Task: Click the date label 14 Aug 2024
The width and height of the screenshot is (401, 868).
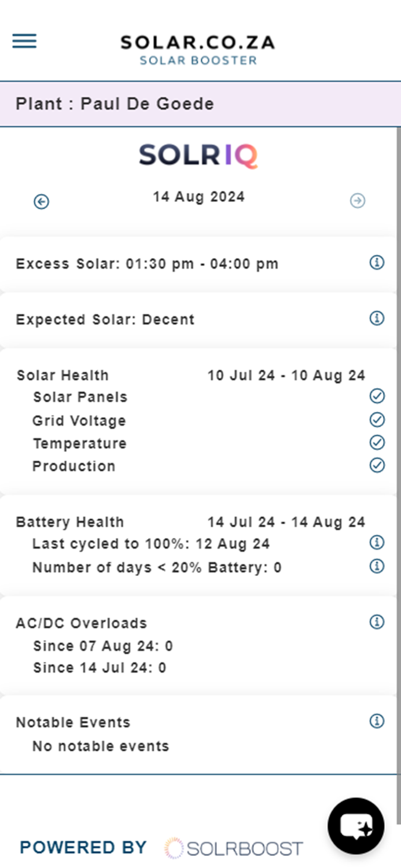Action: pyautogui.click(x=198, y=197)
